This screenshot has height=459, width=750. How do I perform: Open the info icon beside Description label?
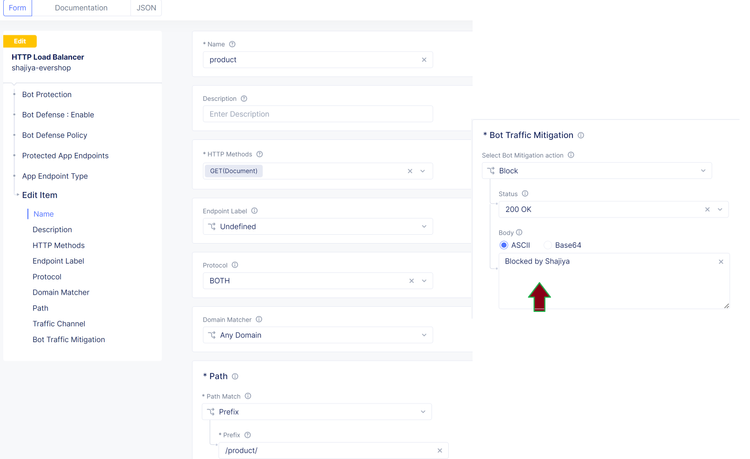tap(244, 98)
